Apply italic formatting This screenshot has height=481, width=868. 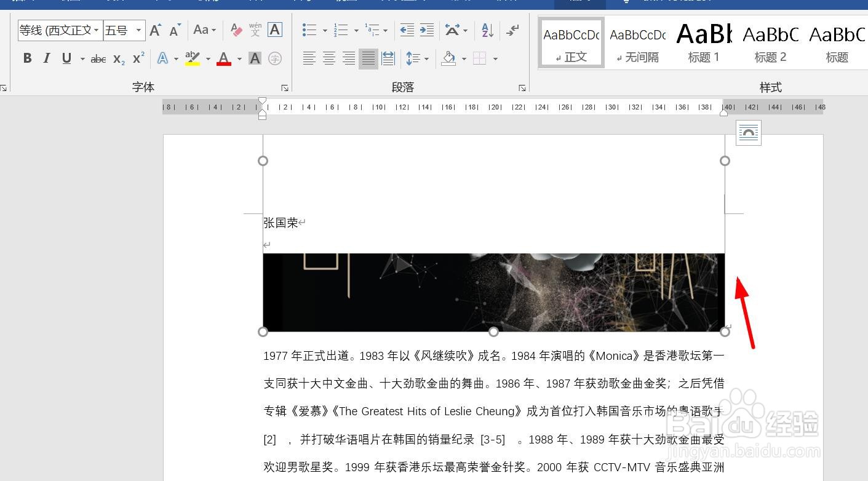pyautogui.click(x=46, y=58)
